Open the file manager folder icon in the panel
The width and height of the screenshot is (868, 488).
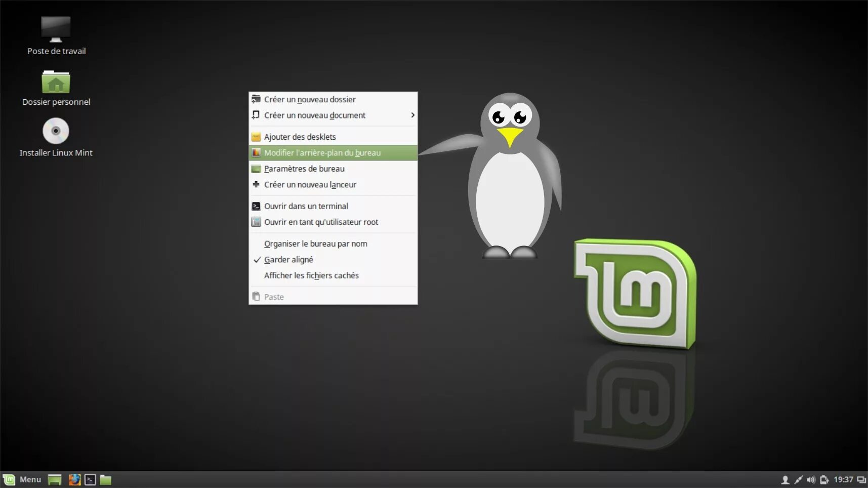(105, 479)
